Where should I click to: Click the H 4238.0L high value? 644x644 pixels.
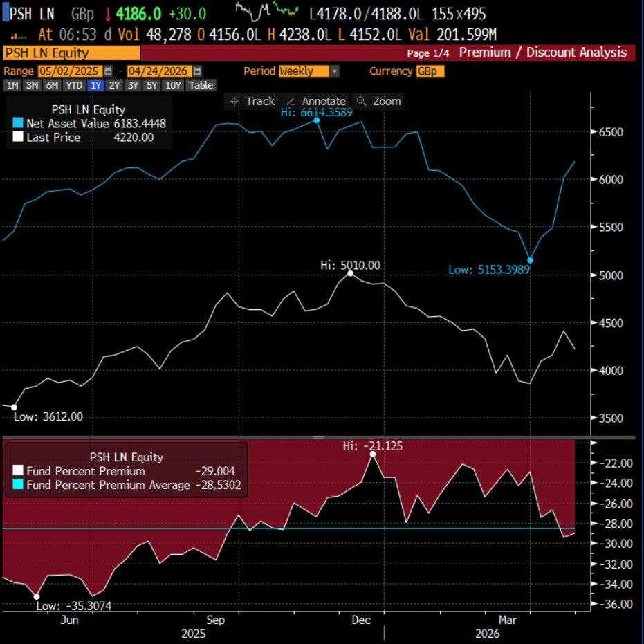(x=305, y=35)
